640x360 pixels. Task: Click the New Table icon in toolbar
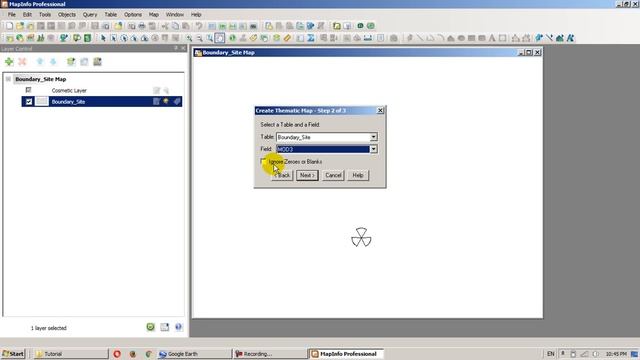(9, 26)
